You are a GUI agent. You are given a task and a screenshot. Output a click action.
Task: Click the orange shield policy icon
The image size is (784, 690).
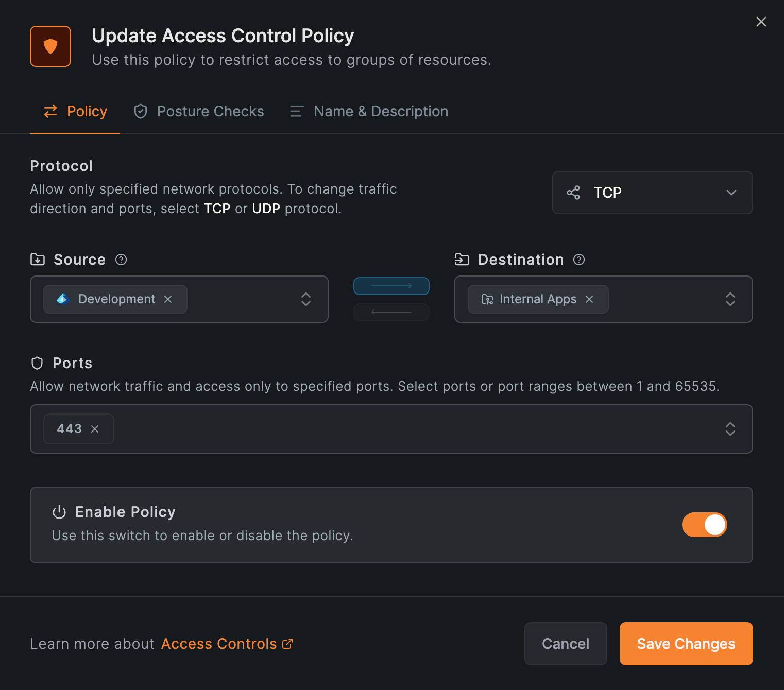(x=50, y=46)
